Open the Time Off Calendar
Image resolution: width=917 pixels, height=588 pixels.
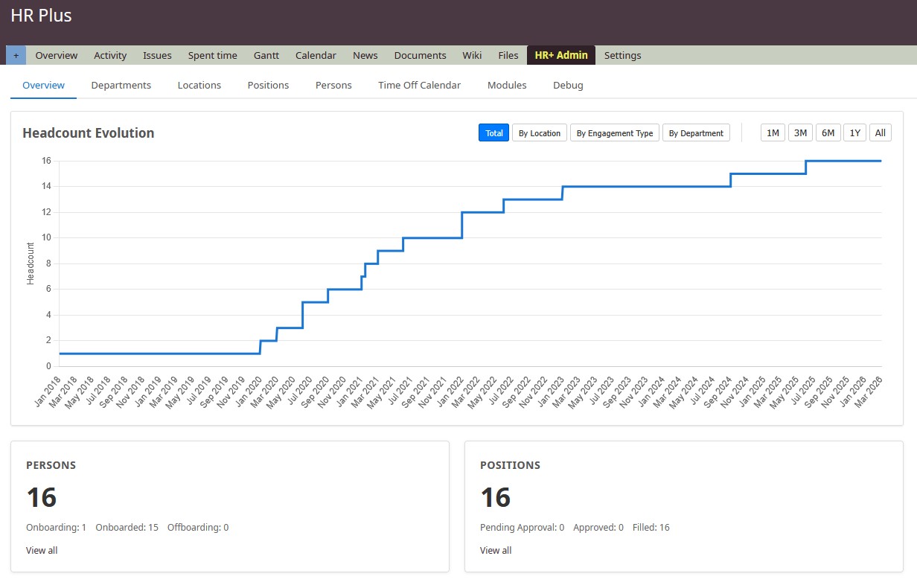point(419,85)
